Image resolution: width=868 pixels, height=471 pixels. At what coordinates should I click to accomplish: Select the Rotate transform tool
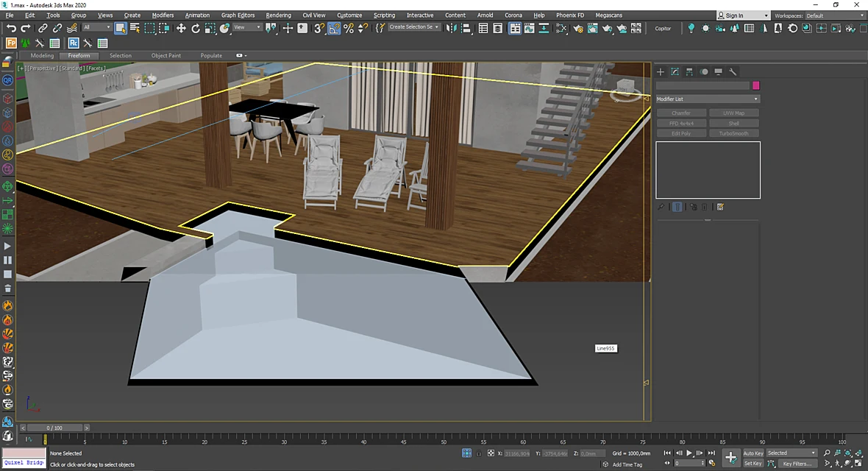pos(196,28)
